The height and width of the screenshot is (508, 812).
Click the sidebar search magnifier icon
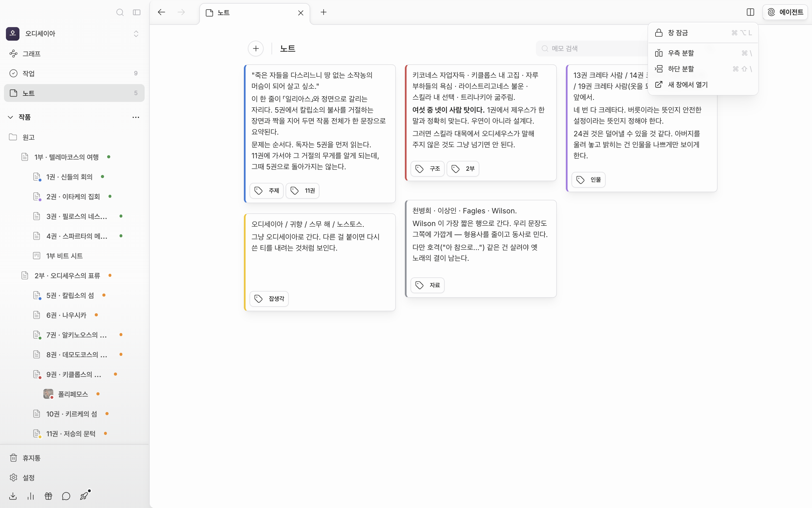120,12
